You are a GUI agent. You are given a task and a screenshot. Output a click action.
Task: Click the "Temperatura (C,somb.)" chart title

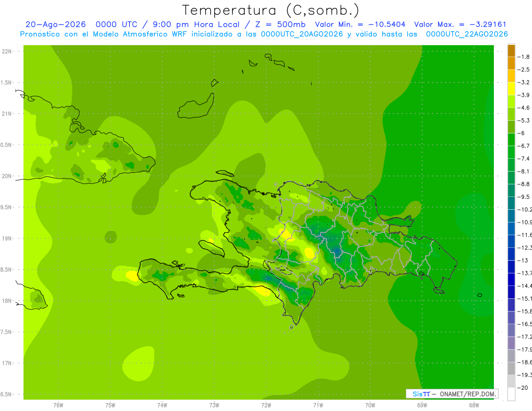click(271, 10)
